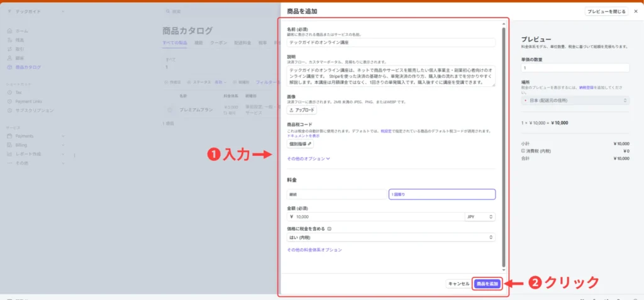Click the プレミアムプラン product thumbnail icon
The width and height of the screenshot is (644, 300).
[170, 109]
